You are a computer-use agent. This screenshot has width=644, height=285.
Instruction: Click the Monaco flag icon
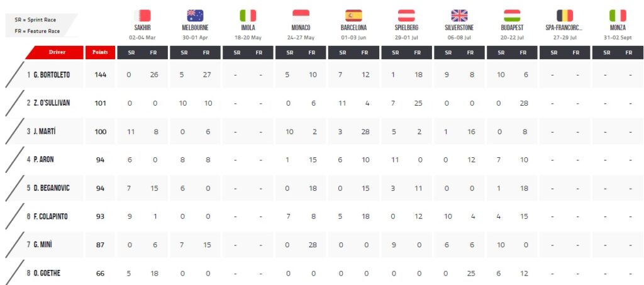(301, 16)
